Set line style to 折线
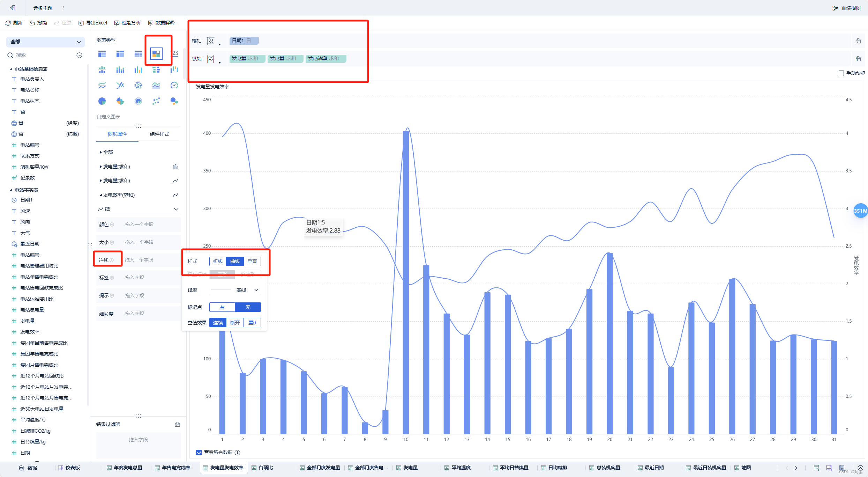 point(218,261)
